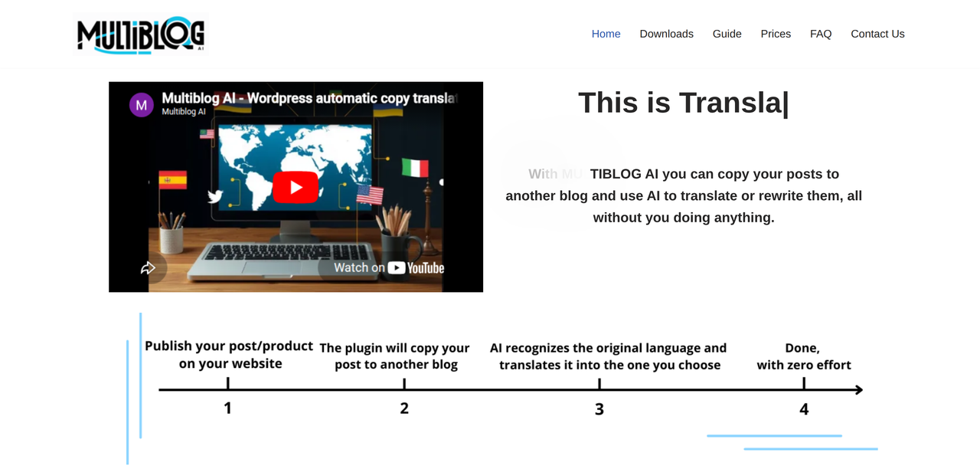
Task: Click the video share arrow icon
Action: click(x=148, y=267)
